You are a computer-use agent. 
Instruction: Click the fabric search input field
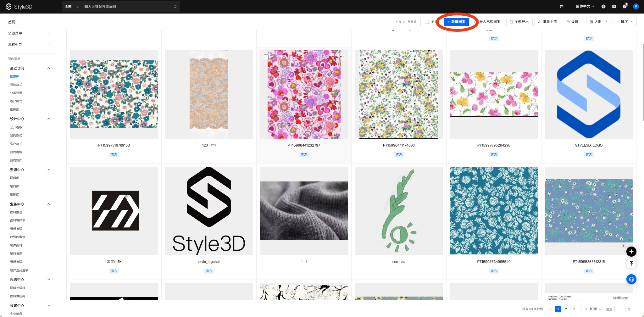[127, 7]
